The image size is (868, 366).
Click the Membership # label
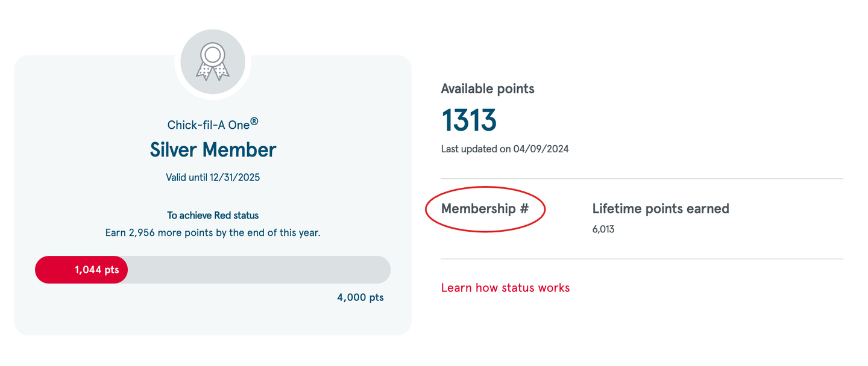point(485,209)
